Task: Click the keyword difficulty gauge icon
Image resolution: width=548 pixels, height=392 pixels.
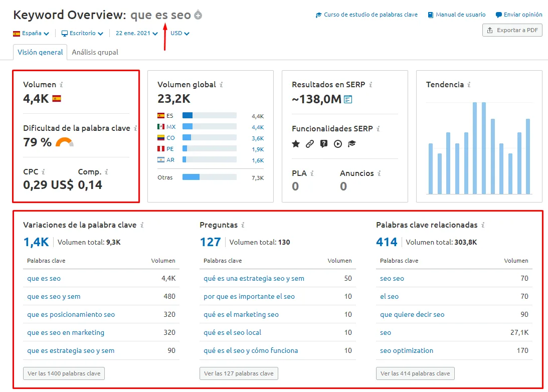Action: click(x=66, y=142)
